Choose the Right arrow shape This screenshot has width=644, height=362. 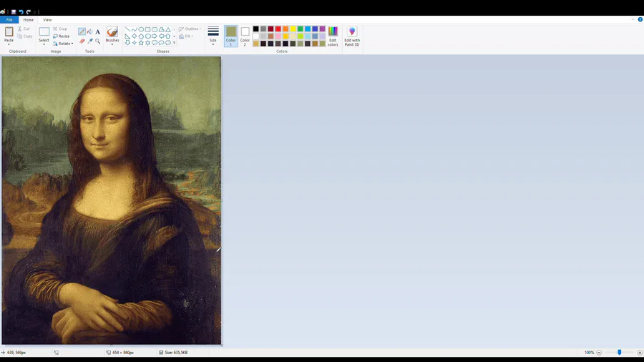[x=155, y=36]
